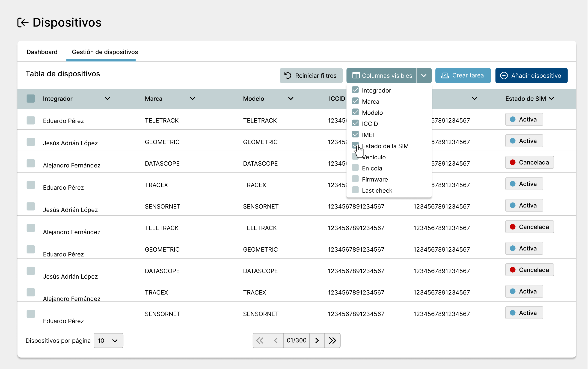Go to the last page with double arrow
Viewport: 588px width, 369px height.
(x=332, y=340)
